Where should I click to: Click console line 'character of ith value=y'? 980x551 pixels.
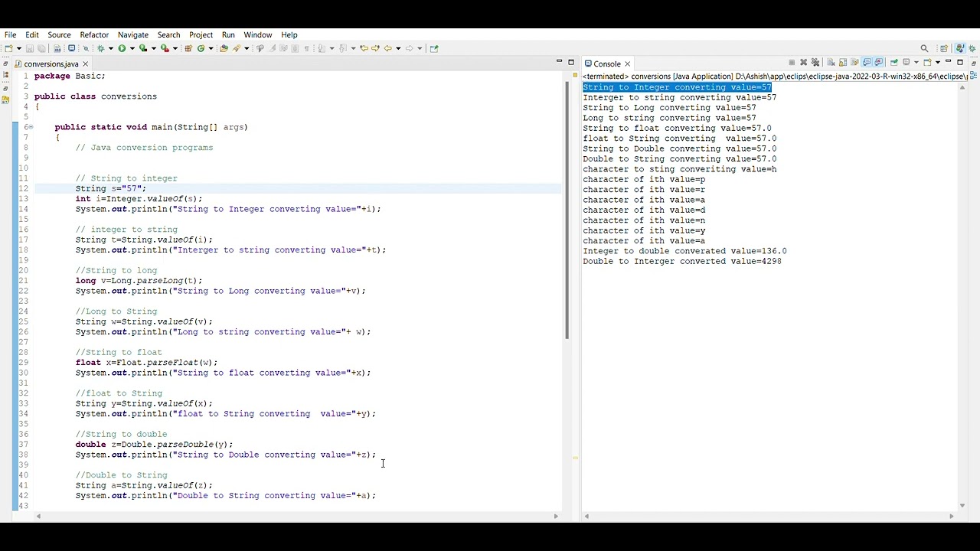pos(644,230)
